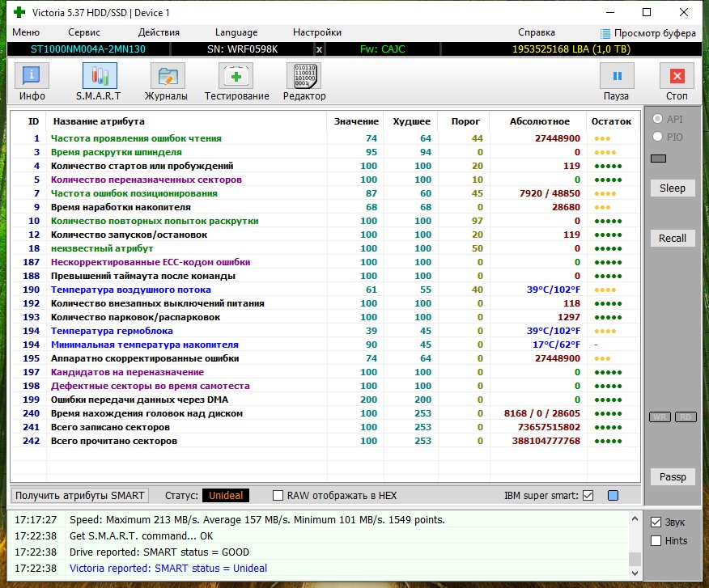The width and height of the screenshot is (709, 588).
Task: Click the serial number SN: WRF0598K
Action: (x=242, y=49)
